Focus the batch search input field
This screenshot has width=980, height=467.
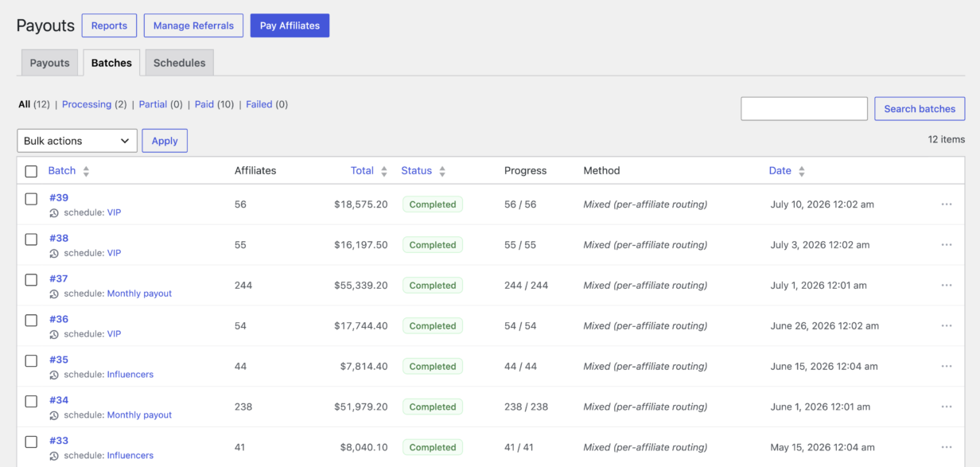[804, 109]
